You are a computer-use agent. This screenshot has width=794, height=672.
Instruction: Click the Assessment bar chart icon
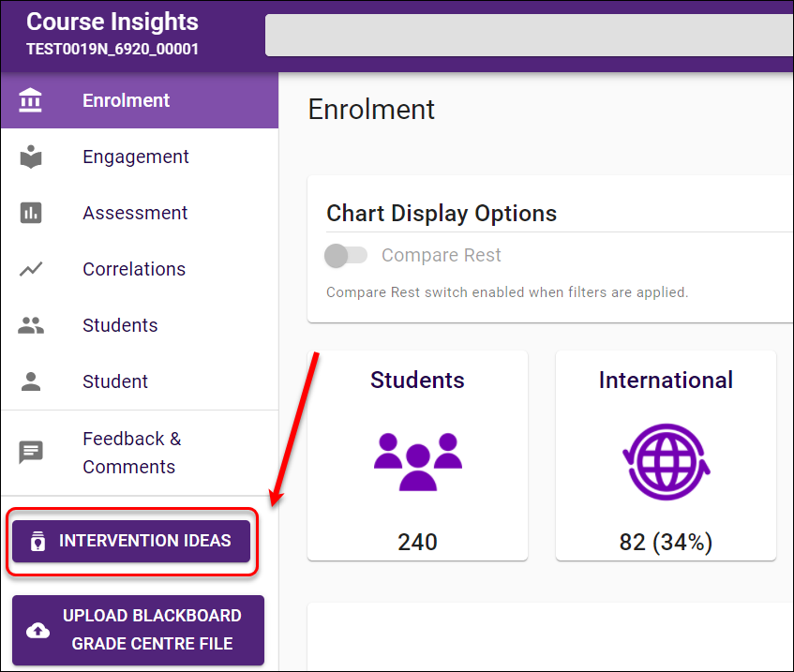tap(31, 213)
